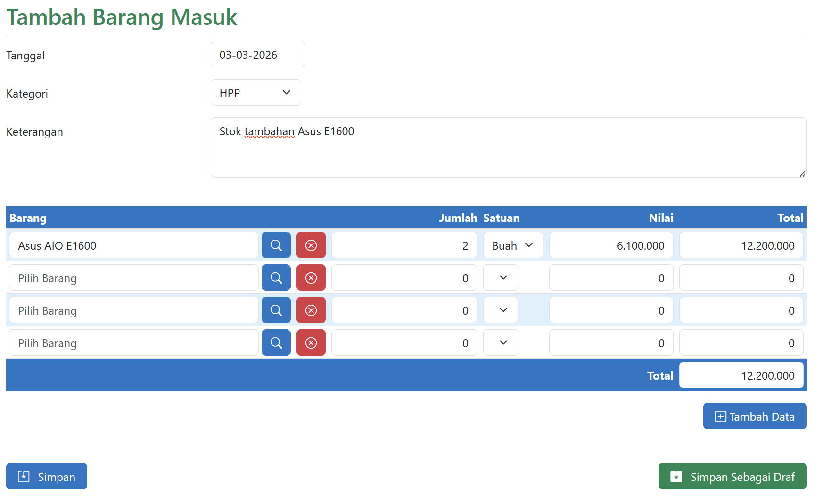815x504 pixels.
Task: Edit Jumlah value 2 in first row
Action: coord(404,245)
